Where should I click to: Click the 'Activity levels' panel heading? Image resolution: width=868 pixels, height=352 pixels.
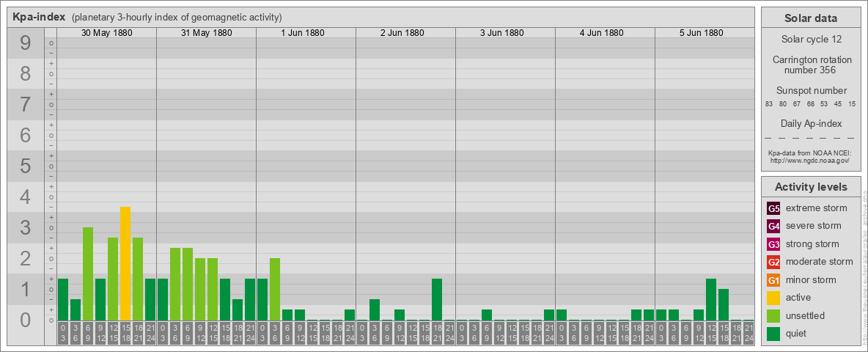tap(811, 187)
